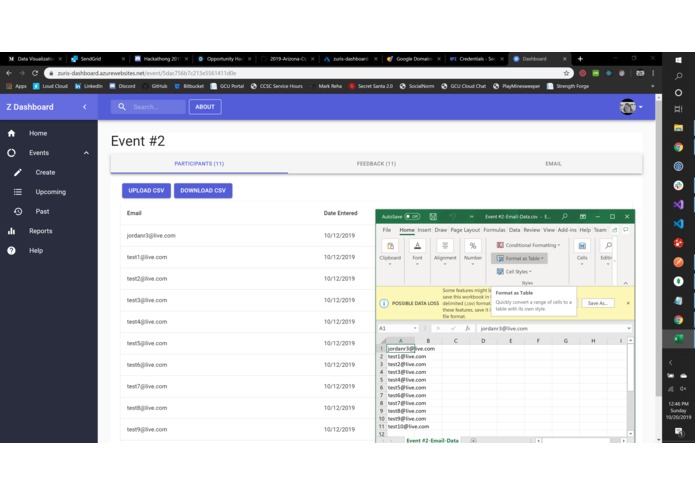The width and height of the screenshot is (695, 494).
Task: Open Excel File menu
Action: [387, 230]
